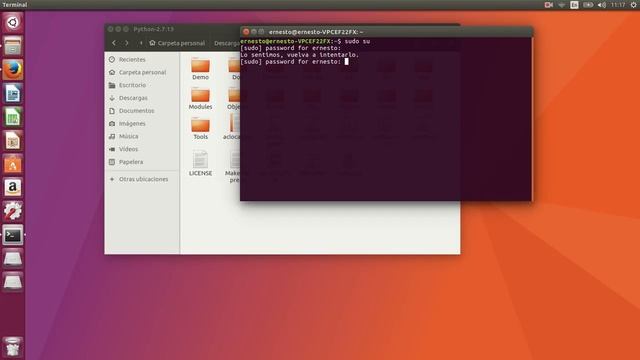Image resolution: width=640 pixels, height=360 pixels.
Task: Click the Python-2.7.13 Files window title
Action: 153,29
